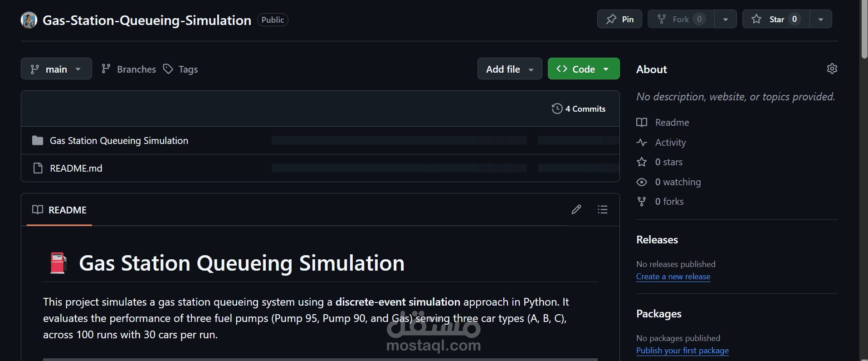Image resolution: width=868 pixels, height=361 pixels.
Task: Open the Add file dropdown
Action: tap(510, 69)
